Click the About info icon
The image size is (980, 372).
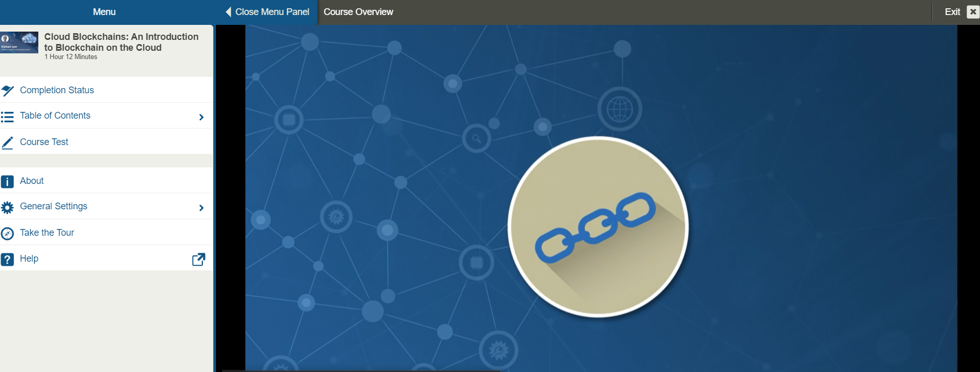tap(7, 181)
